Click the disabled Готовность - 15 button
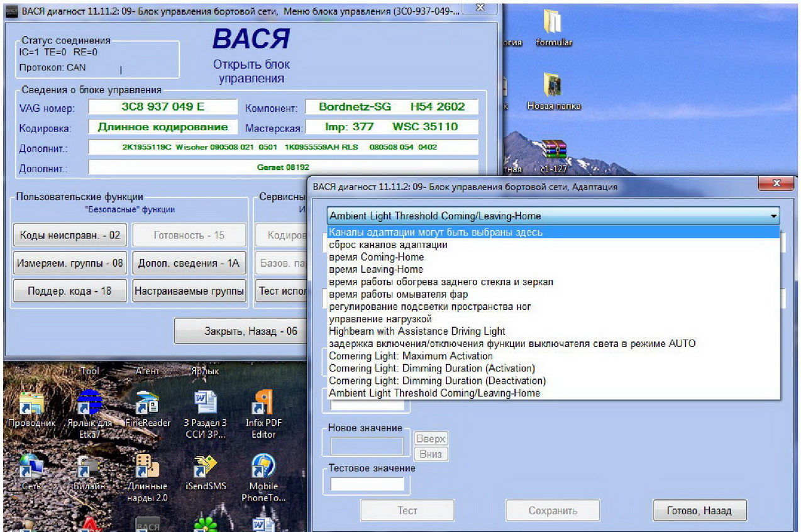Screen dimensions: 801x532 coord(189,235)
